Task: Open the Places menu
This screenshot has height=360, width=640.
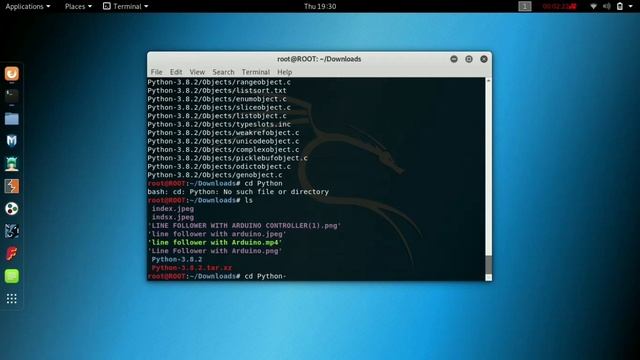Action: coord(78,6)
